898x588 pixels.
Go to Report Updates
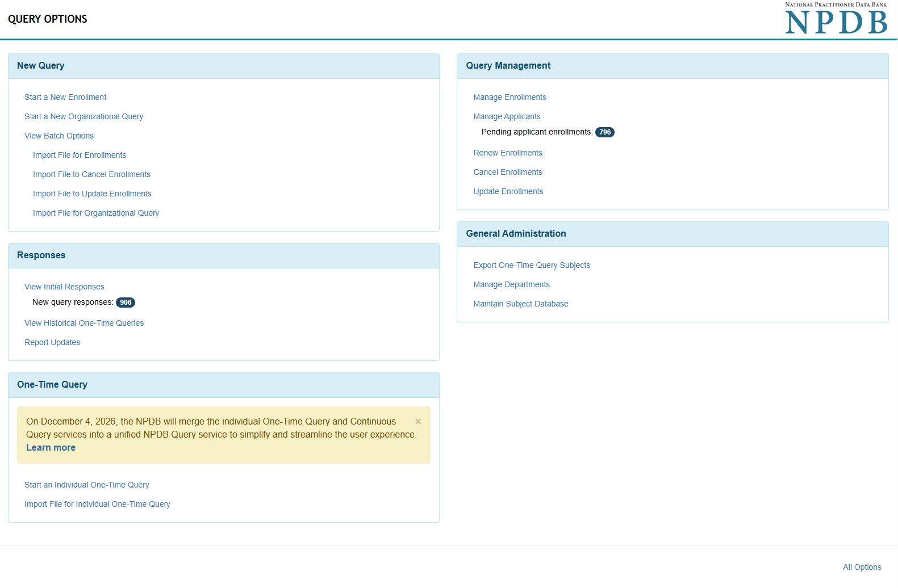(x=52, y=342)
